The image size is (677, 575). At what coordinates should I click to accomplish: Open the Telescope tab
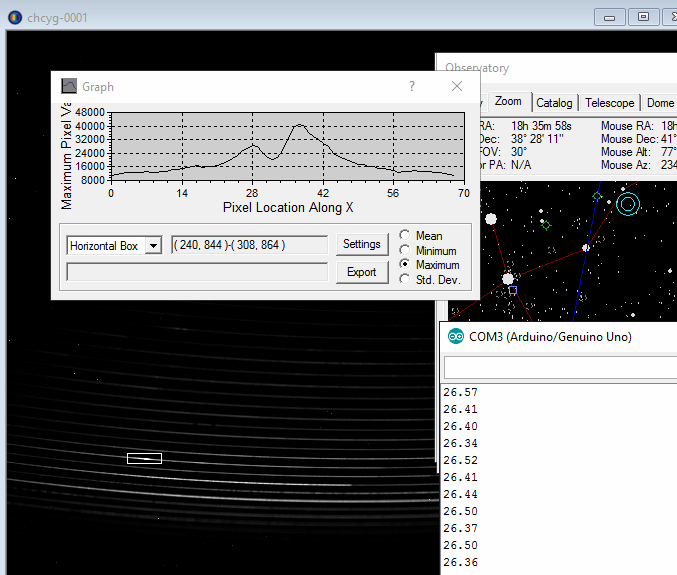(x=609, y=102)
